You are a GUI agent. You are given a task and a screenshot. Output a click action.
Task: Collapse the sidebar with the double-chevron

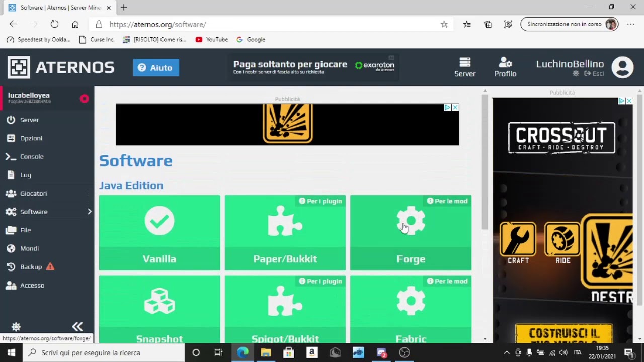click(x=77, y=326)
